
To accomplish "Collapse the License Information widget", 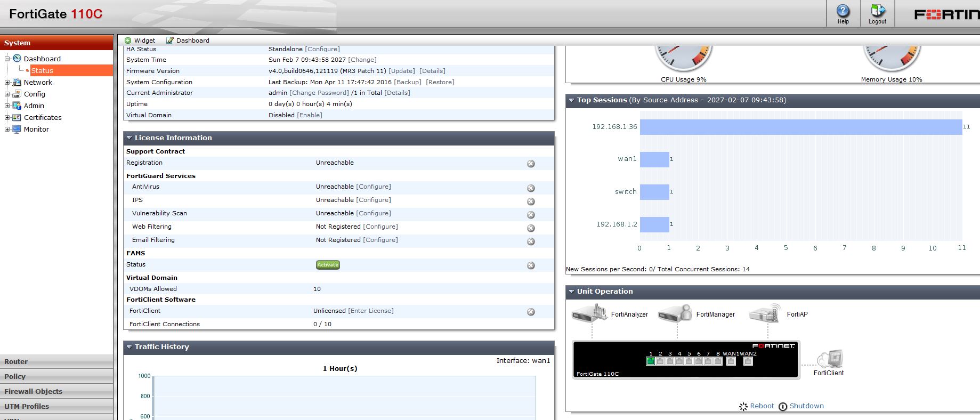I will pyautogui.click(x=129, y=138).
